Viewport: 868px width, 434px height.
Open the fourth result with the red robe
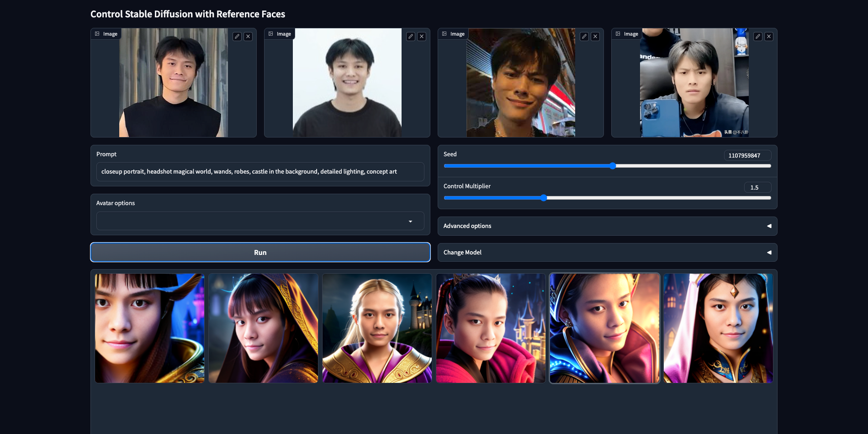(491, 328)
